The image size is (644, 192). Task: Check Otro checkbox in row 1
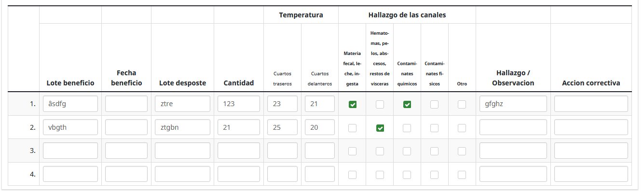pos(462,104)
